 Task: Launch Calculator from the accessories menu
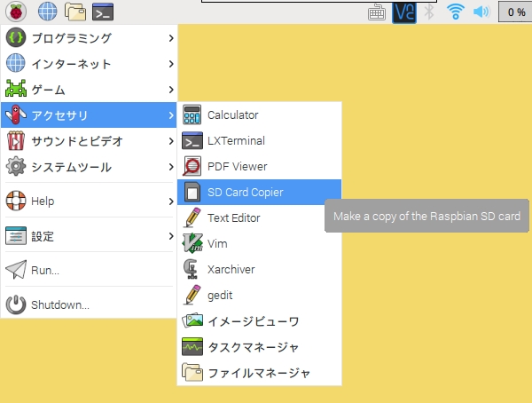tap(232, 115)
